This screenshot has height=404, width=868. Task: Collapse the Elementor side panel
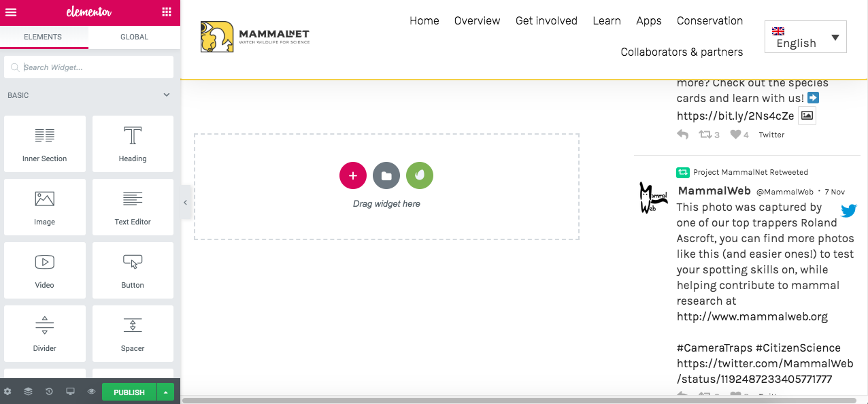[185, 203]
